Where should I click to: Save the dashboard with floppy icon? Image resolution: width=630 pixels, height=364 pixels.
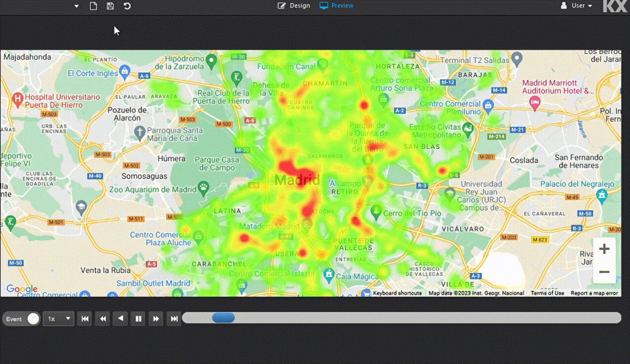point(110,6)
